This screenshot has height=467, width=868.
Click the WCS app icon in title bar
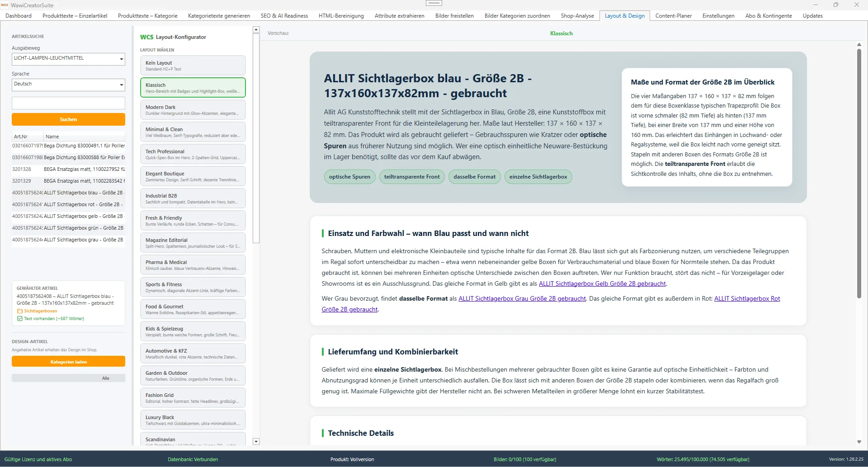[5, 5]
